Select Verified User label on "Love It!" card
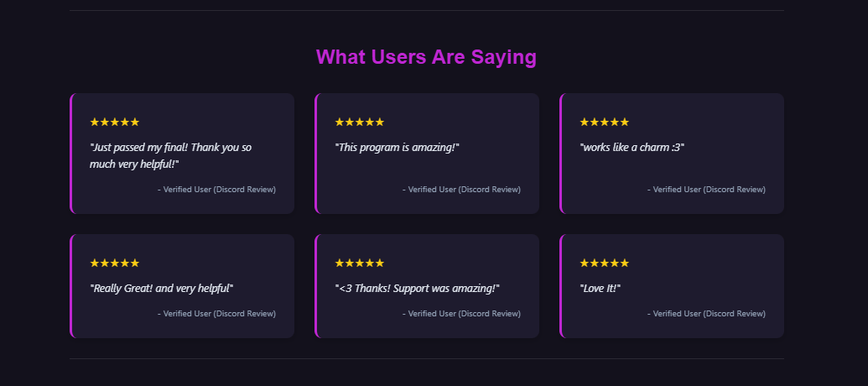Image resolution: width=868 pixels, height=386 pixels. click(x=706, y=314)
